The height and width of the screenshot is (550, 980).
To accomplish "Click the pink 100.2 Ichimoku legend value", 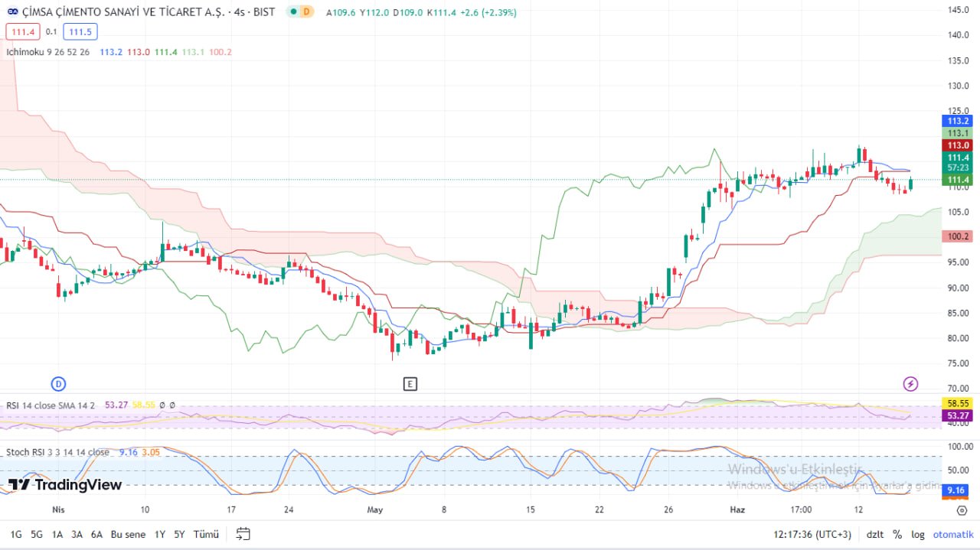I will pyautogui.click(x=220, y=52).
